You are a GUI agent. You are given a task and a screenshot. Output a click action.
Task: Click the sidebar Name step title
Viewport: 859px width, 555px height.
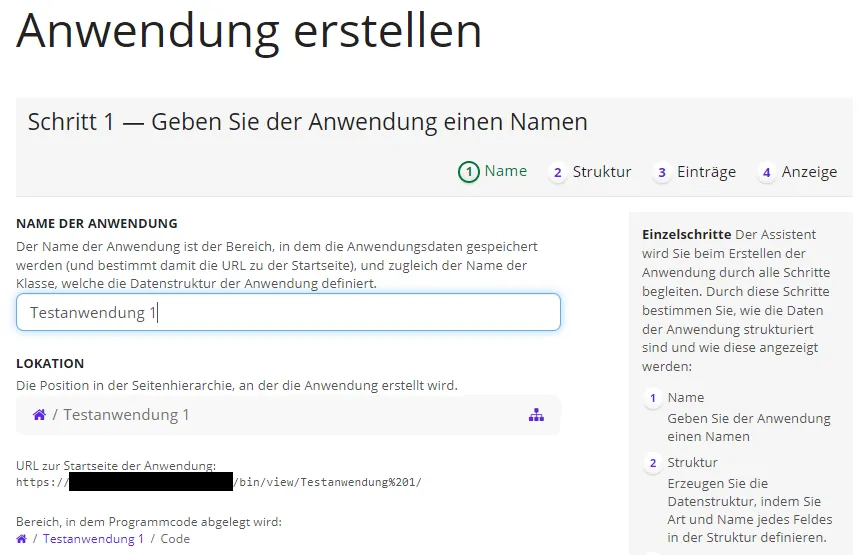point(685,397)
